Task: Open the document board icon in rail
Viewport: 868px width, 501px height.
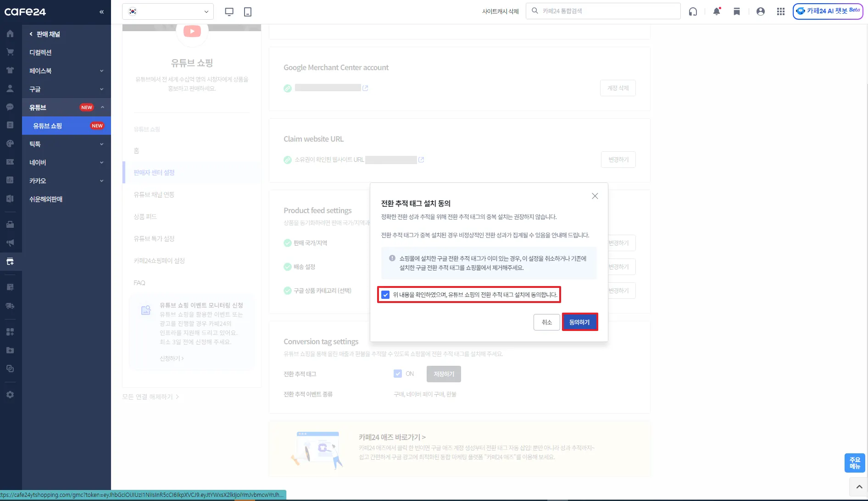Action: [10, 125]
